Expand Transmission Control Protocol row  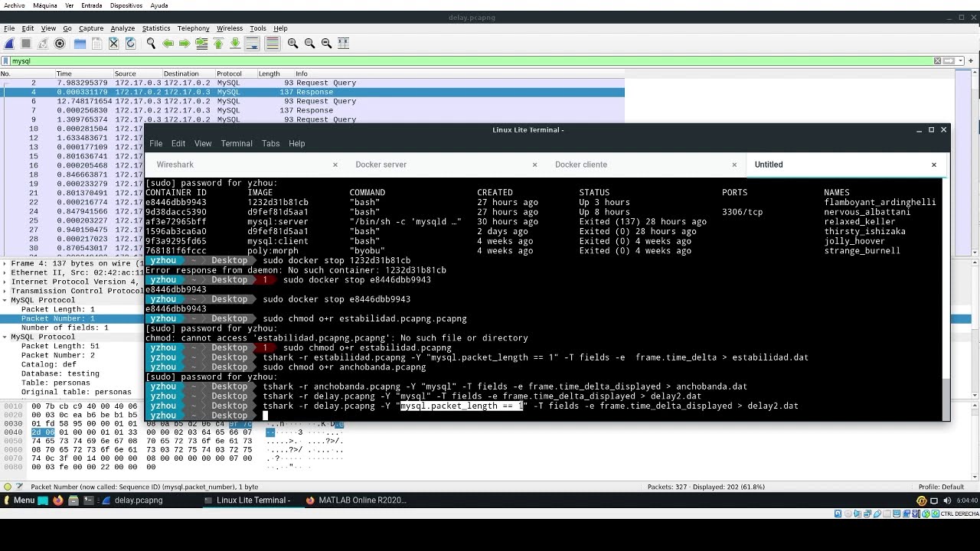[x=5, y=292]
